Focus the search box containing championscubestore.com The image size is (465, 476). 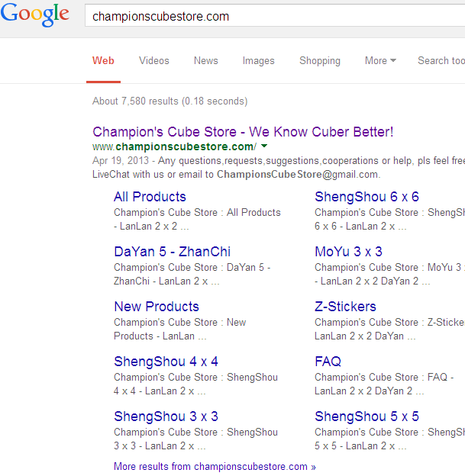[x=275, y=16]
